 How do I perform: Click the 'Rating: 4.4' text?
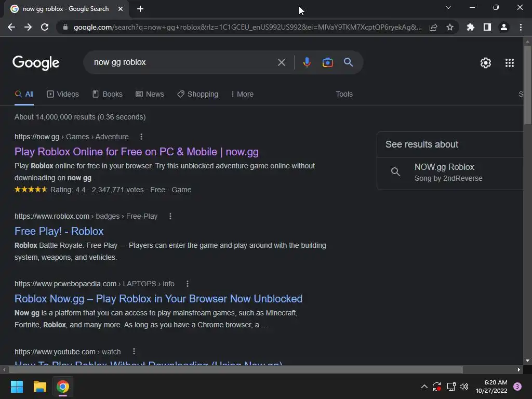68,190
